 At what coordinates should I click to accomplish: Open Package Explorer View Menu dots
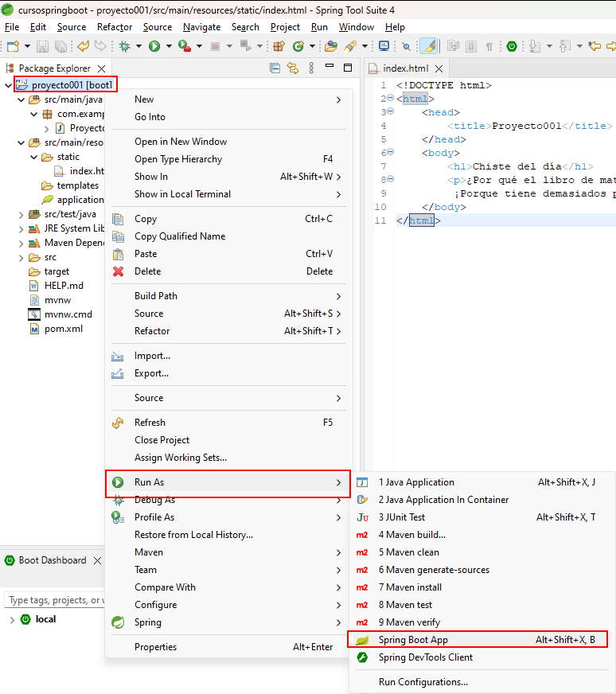pos(311,68)
